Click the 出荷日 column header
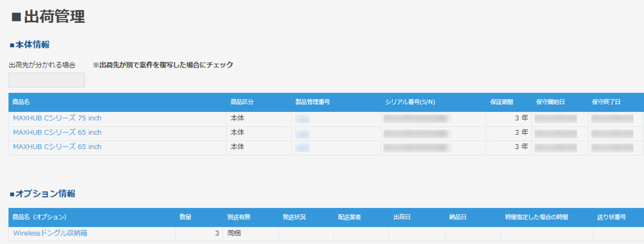 (402, 217)
